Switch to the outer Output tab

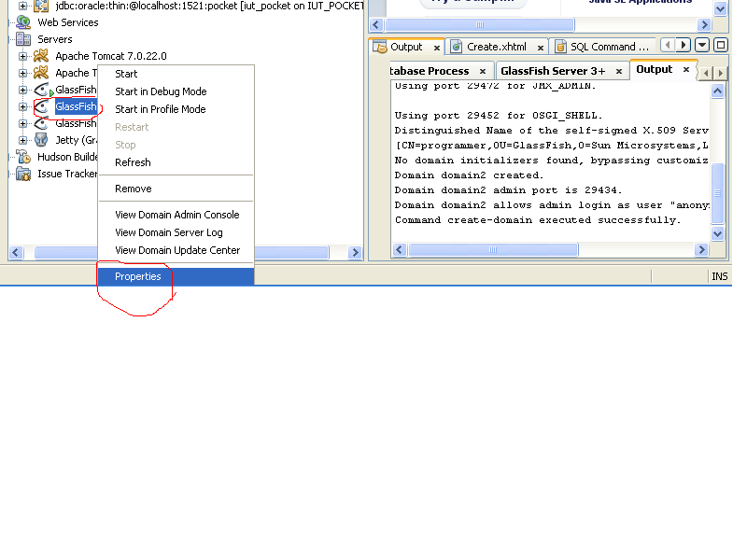[406, 47]
